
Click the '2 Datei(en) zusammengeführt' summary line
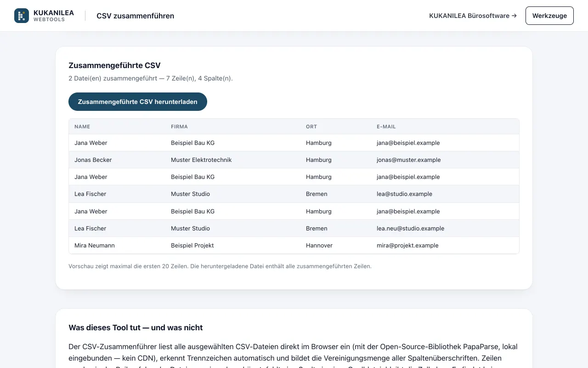(x=151, y=78)
